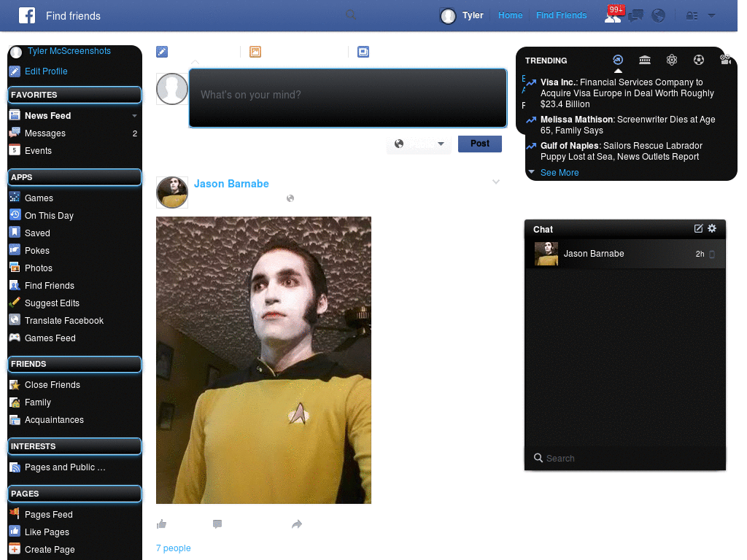Screen dimensions: 747x560
Task: Expand See More trending topics
Action: pyautogui.click(x=560, y=173)
